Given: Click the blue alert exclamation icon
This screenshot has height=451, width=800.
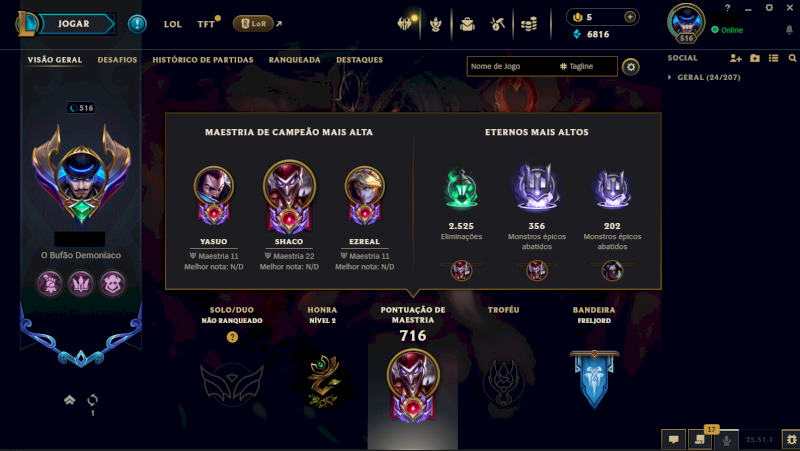Looking at the screenshot, I should click(137, 24).
